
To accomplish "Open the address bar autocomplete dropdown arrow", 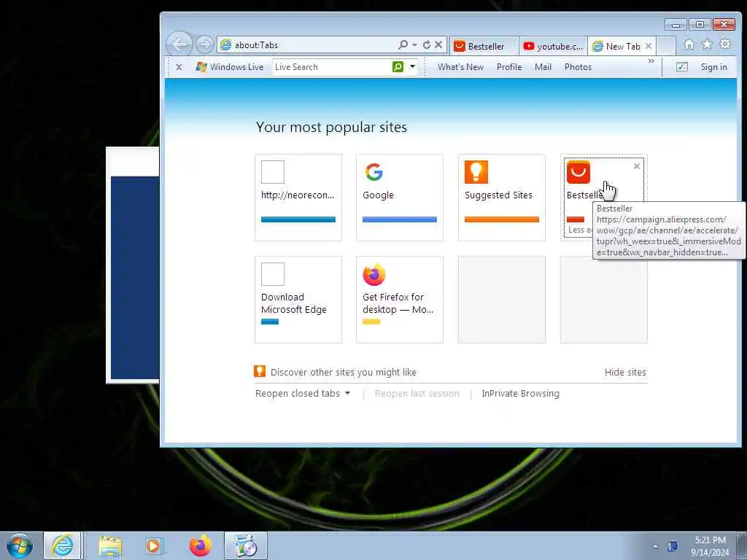I will tap(414, 44).
